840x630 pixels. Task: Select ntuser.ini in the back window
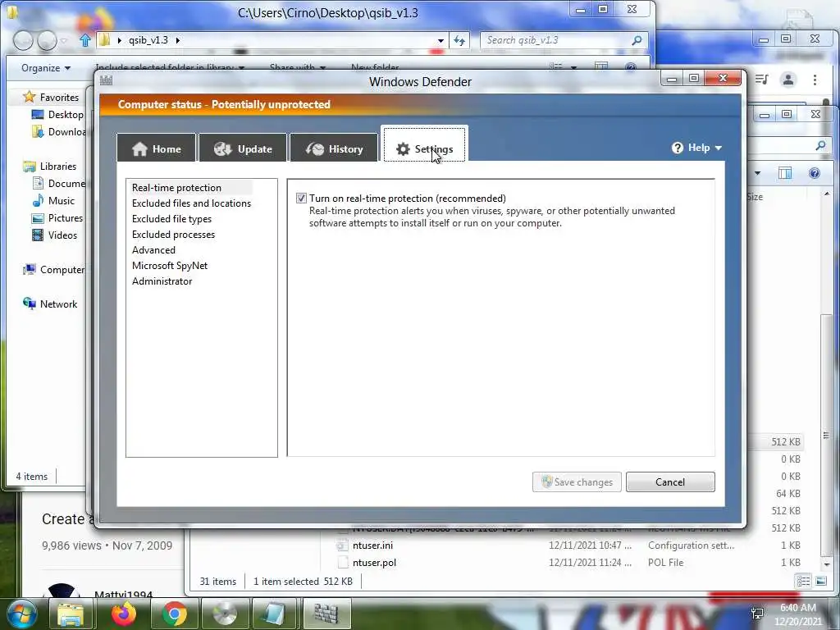coord(372,546)
